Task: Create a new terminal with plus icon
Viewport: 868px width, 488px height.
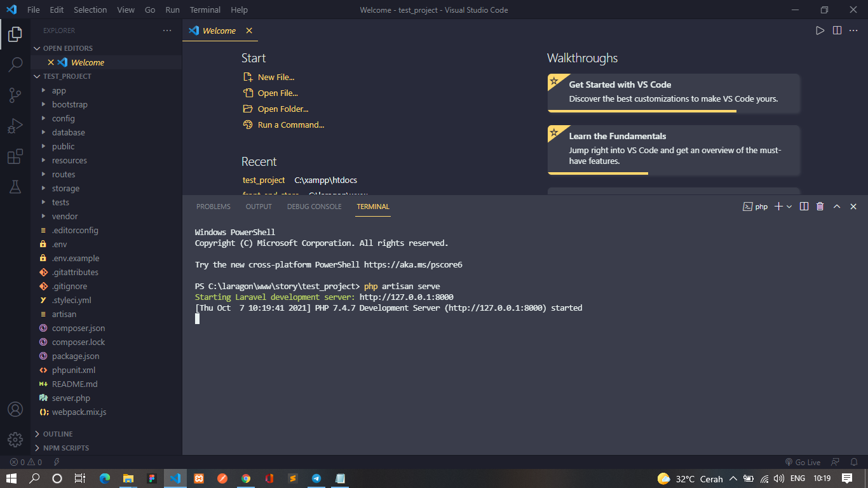Action: tap(778, 207)
